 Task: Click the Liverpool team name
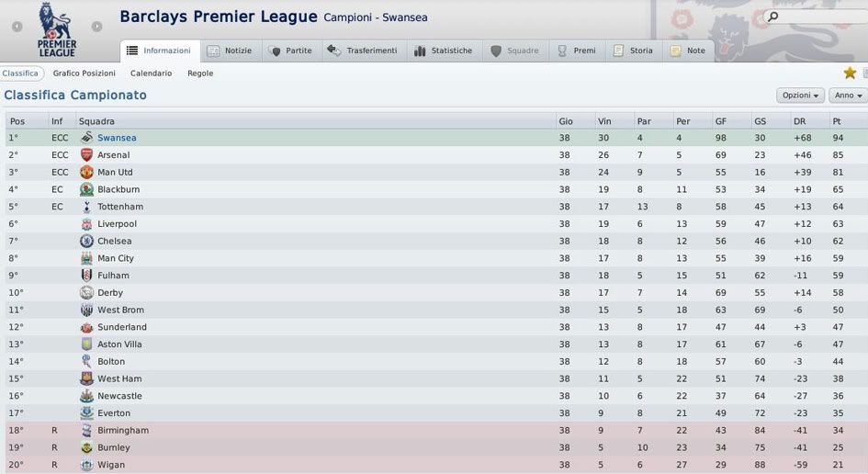pyautogui.click(x=117, y=224)
